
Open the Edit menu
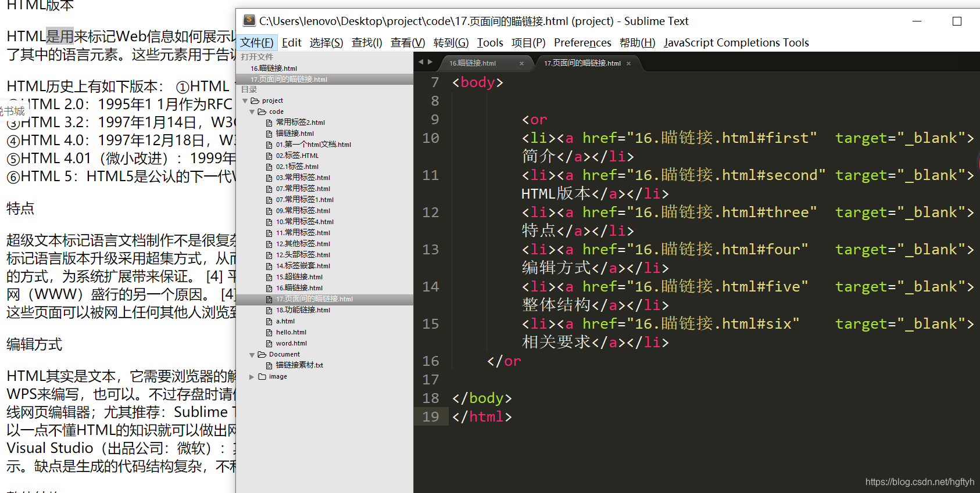291,42
